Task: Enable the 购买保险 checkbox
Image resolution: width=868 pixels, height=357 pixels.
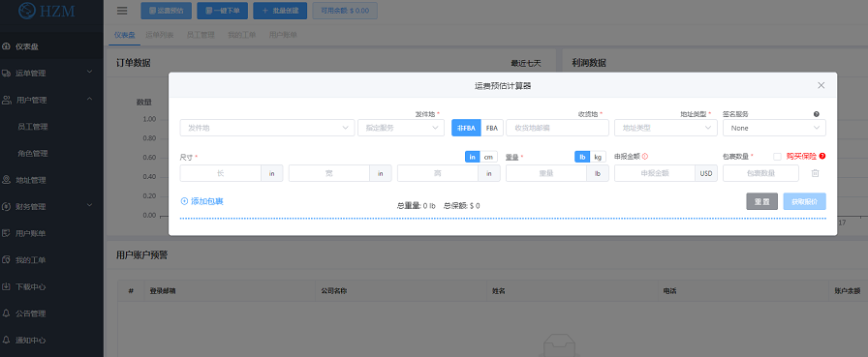Action: [x=777, y=157]
